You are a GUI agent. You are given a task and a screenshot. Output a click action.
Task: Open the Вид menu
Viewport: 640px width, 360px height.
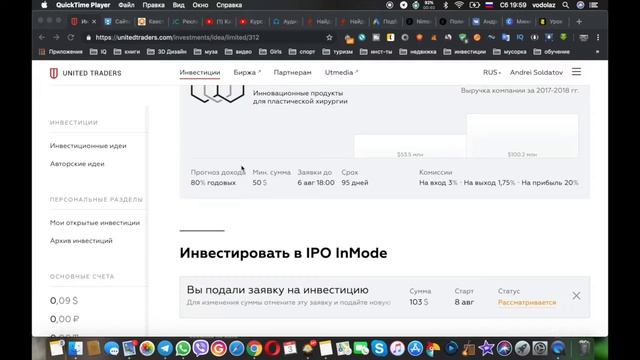tap(178, 5)
